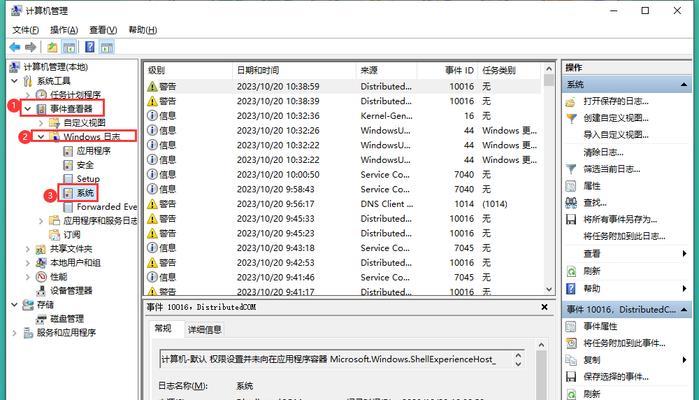Viewport: 699px width, 400px height.
Task: Click 创建自定义视图 action
Action: point(616,118)
